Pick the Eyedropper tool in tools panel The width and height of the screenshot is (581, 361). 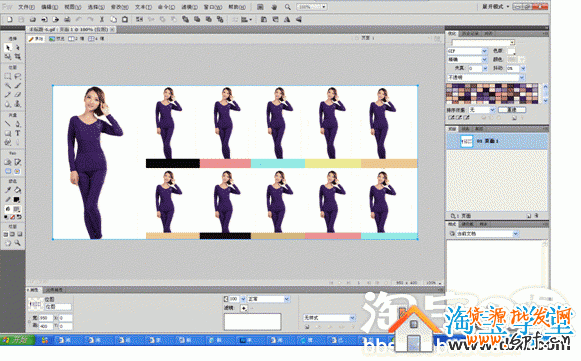8,190
